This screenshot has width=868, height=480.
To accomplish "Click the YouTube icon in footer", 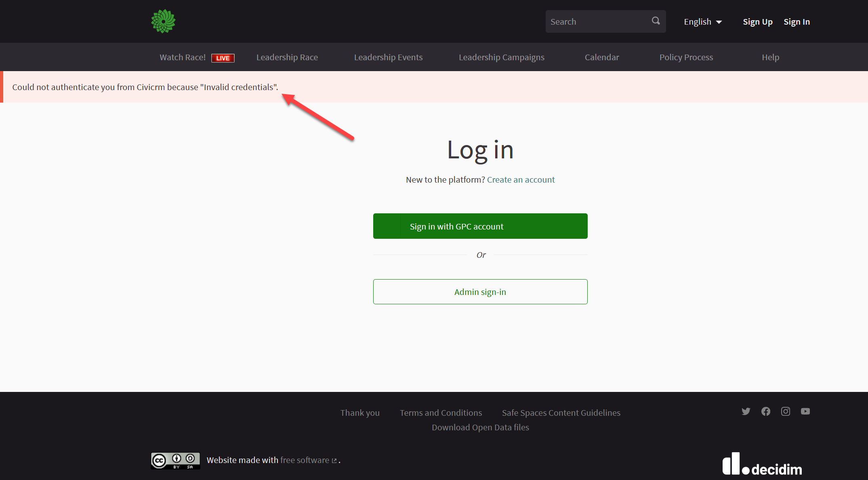I will point(805,411).
